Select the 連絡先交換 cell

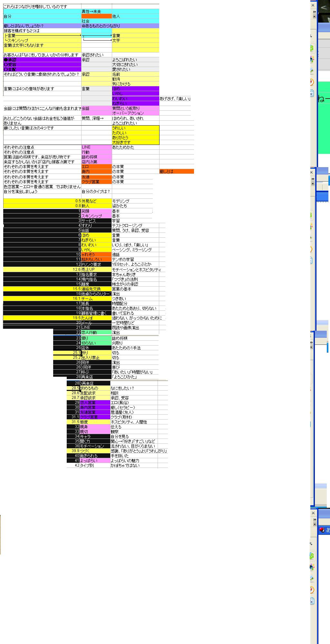point(96,289)
